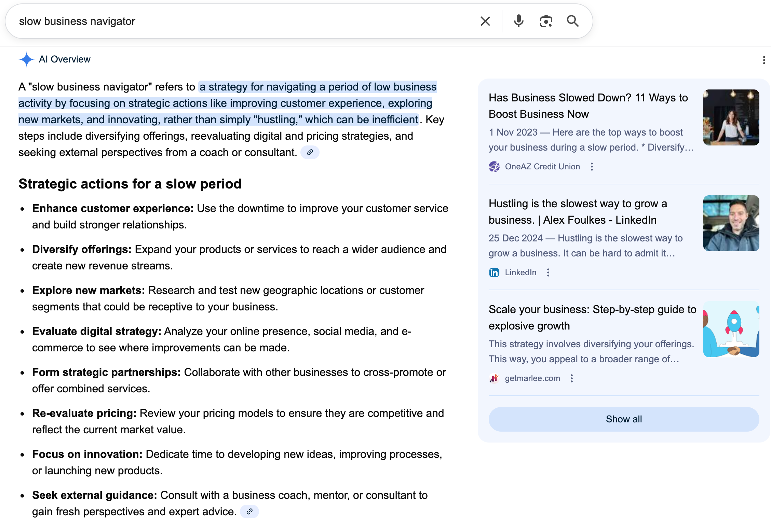Click the getmarlee.com favicon

pyautogui.click(x=494, y=378)
